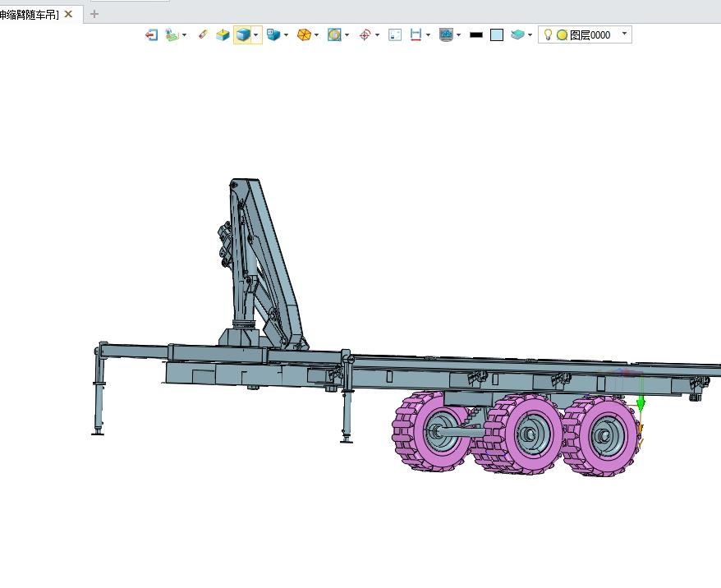Expand the view orientation dropdown arrow
This screenshot has width=721, height=588.
(286, 35)
